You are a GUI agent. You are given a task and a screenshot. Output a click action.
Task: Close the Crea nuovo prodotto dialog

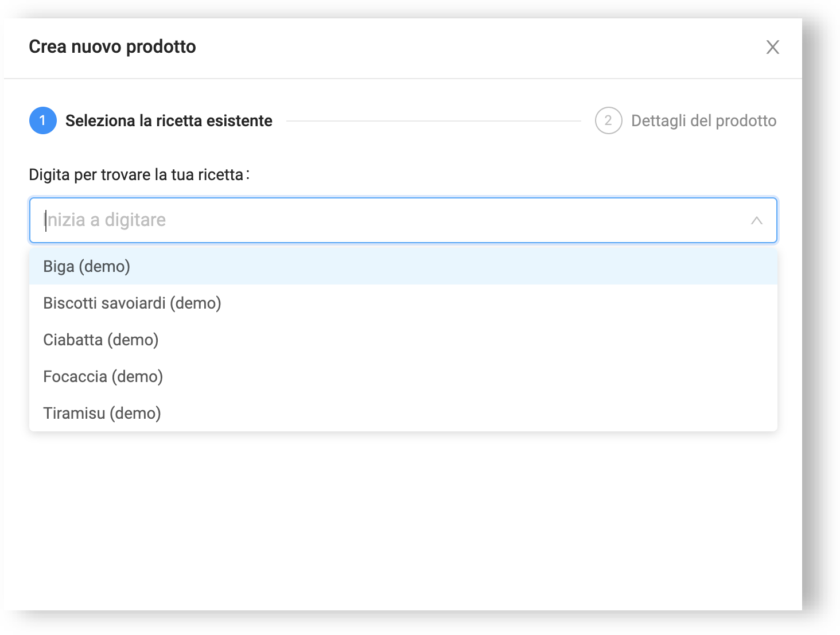pos(772,47)
